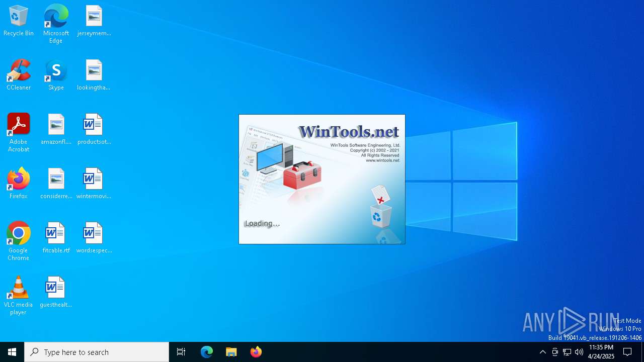Open the Action Center notifications
The width and height of the screenshot is (644, 362).
627,352
